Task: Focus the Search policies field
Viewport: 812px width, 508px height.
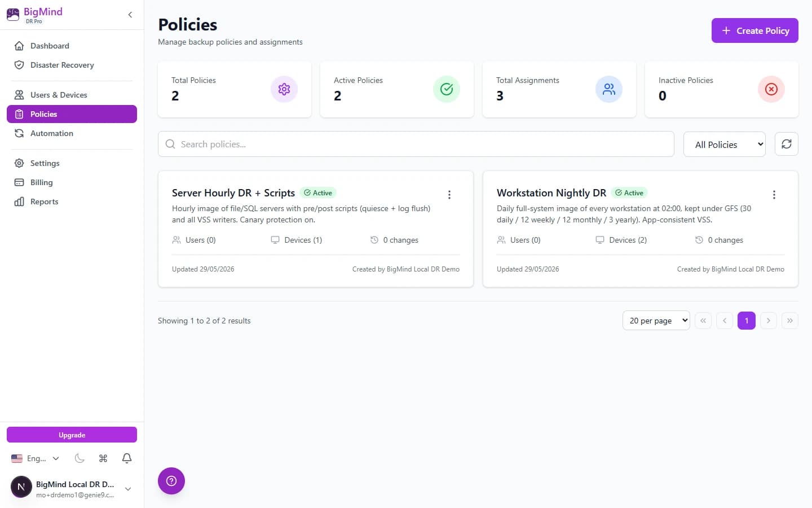Action: (416, 144)
